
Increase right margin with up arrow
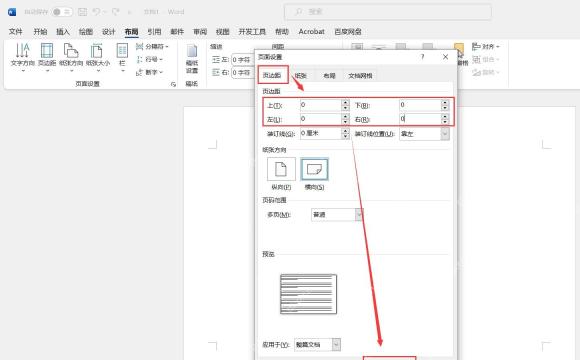445,116
